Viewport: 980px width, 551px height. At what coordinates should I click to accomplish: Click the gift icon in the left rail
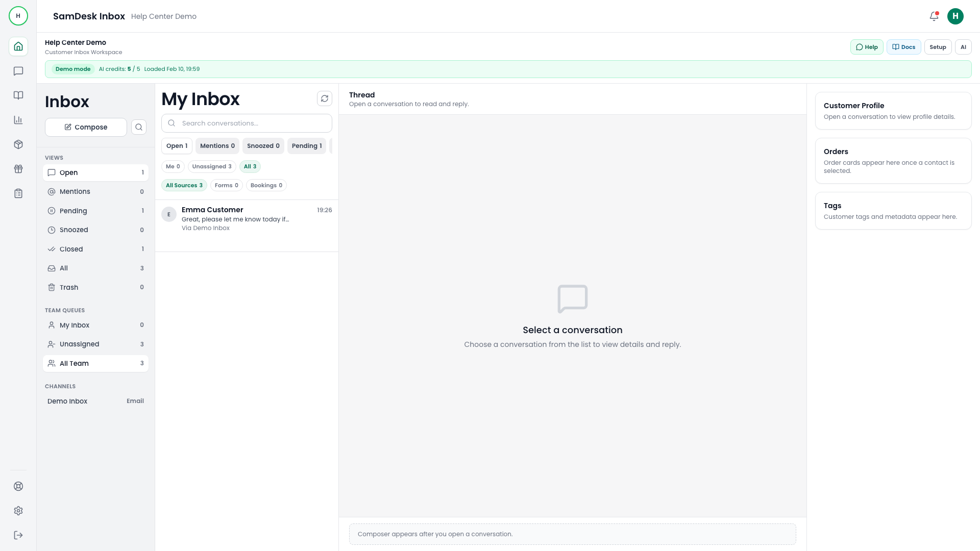pos(18,169)
